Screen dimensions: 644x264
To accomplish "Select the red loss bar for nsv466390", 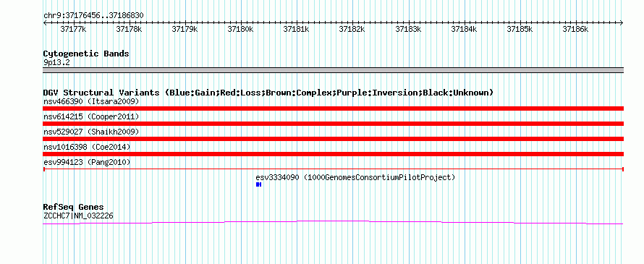I will [333, 108].
